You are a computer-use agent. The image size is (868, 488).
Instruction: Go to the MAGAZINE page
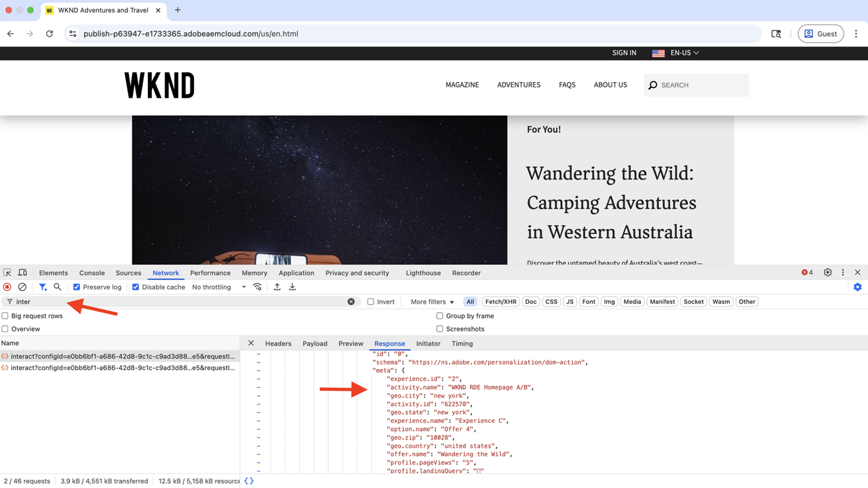click(462, 85)
